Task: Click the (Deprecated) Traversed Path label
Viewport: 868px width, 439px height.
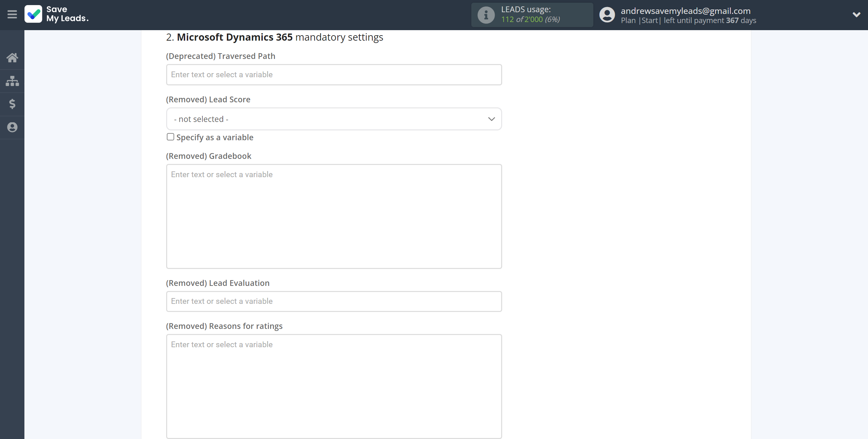Action: pyautogui.click(x=221, y=56)
